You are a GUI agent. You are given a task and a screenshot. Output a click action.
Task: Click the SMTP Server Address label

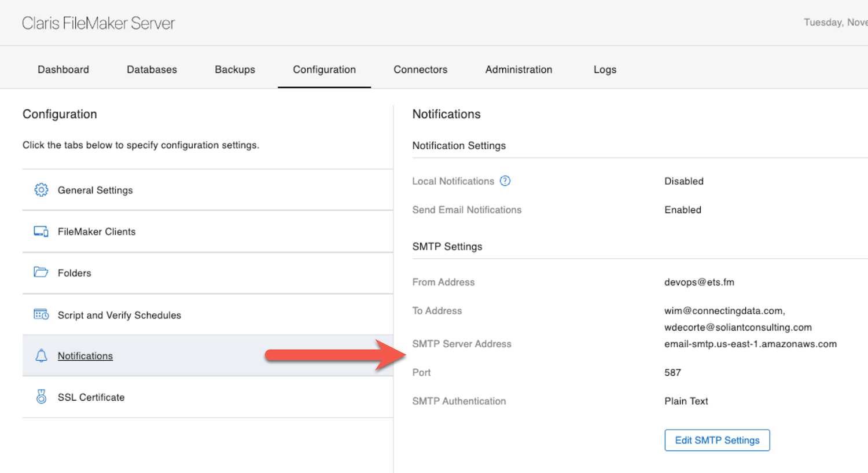pos(462,344)
